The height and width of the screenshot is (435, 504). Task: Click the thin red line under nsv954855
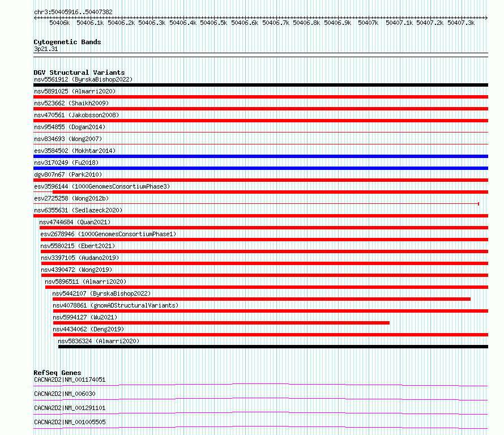coord(260,132)
